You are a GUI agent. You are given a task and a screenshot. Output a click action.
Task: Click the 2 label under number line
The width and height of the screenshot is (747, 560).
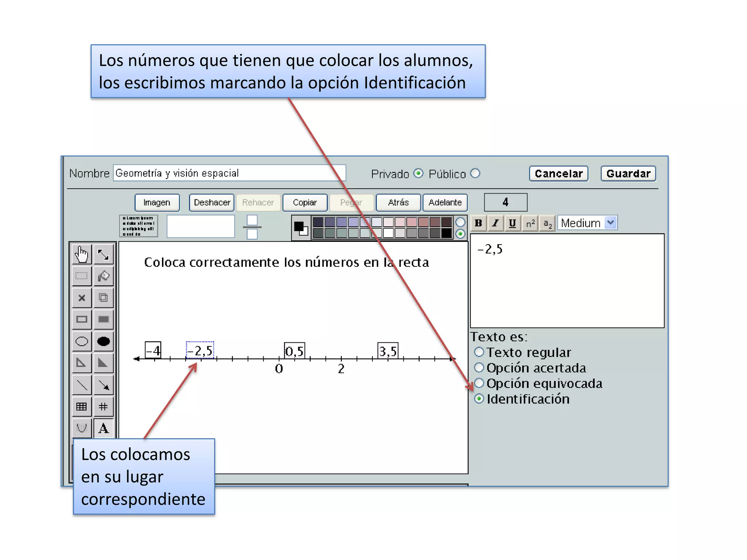(341, 369)
